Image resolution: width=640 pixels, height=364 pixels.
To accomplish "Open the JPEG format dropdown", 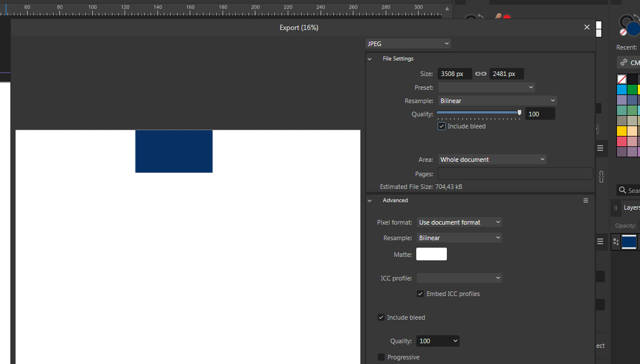I will point(408,44).
